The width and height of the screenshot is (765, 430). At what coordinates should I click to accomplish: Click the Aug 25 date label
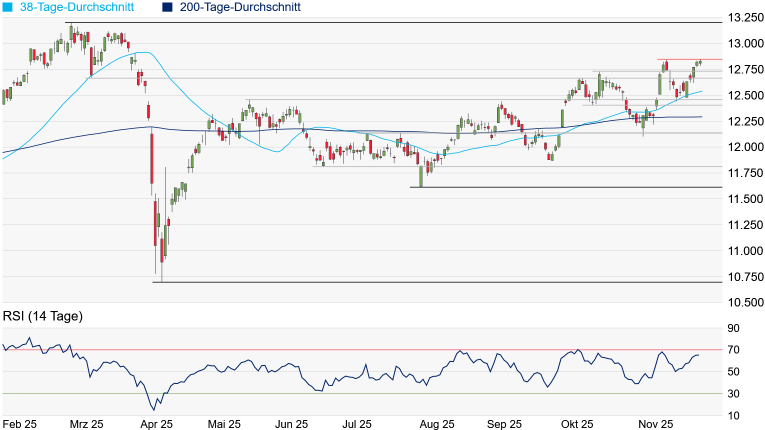(x=438, y=423)
